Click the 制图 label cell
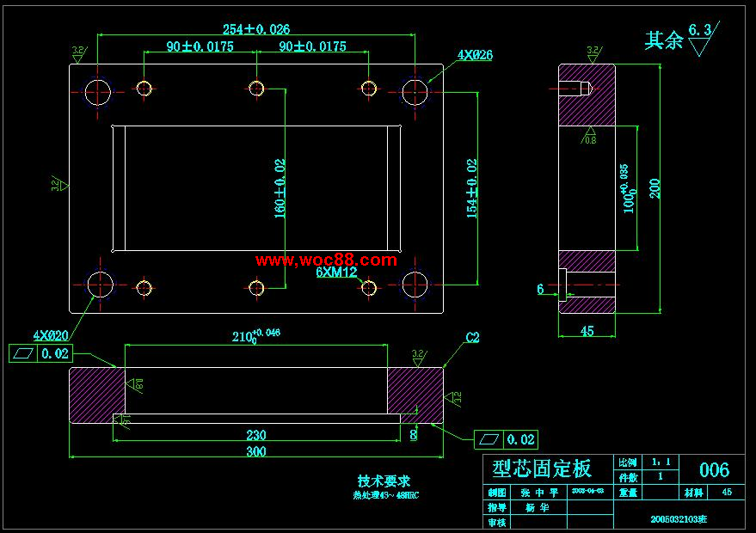 click(x=497, y=493)
